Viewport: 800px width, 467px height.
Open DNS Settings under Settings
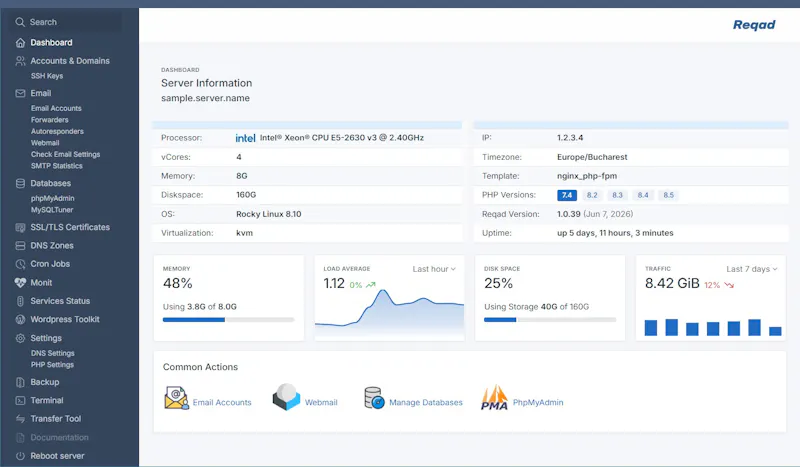(x=53, y=353)
